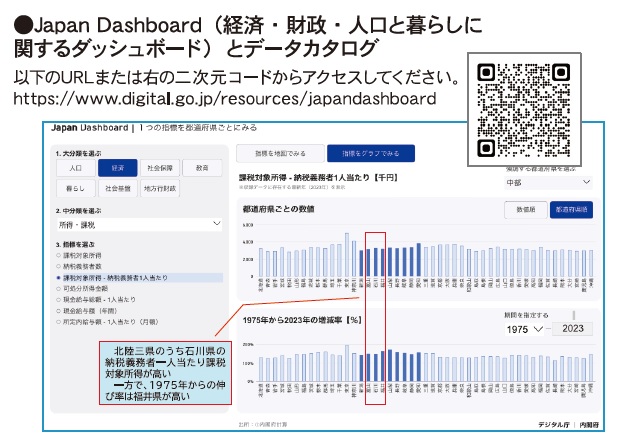Screen dimensions: 618x443
Task: Sort chart with the 都道府県順 button
Action: (x=571, y=210)
